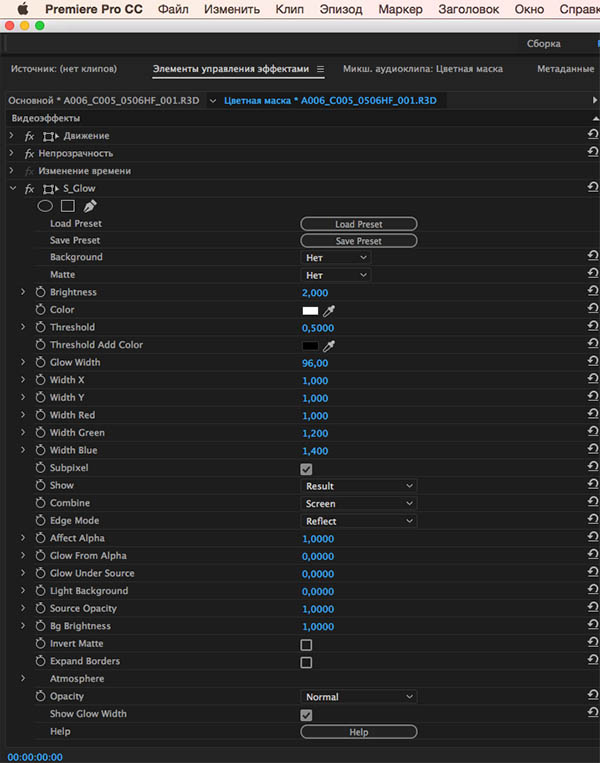Select the ellipse mask tool under S_Glow
The width and height of the screenshot is (600, 763).
pyautogui.click(x=45, y=206)
